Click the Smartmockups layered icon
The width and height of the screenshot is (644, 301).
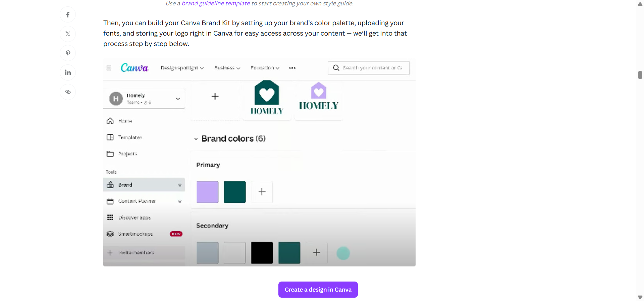point(110,234)
